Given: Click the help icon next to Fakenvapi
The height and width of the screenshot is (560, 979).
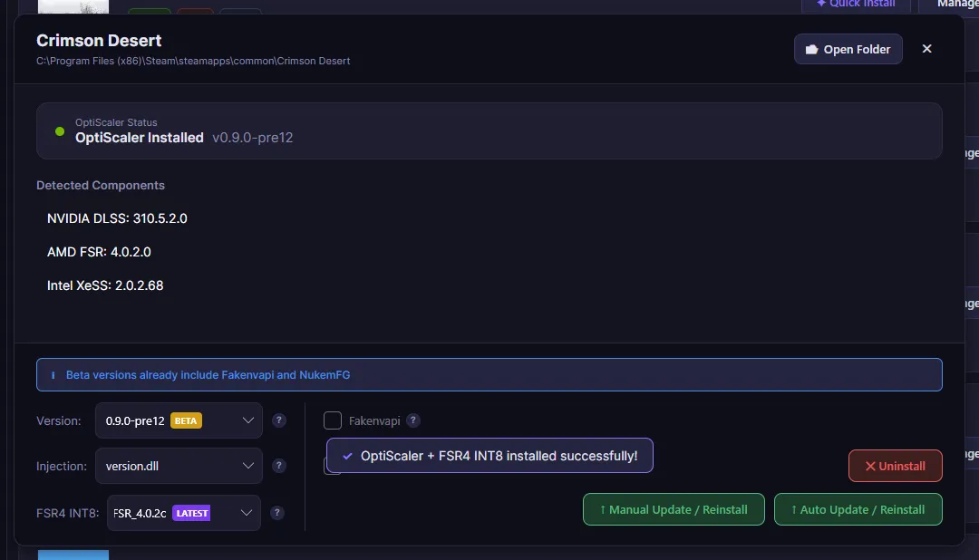Looking at the screenshot, I should tap(412, 420).
